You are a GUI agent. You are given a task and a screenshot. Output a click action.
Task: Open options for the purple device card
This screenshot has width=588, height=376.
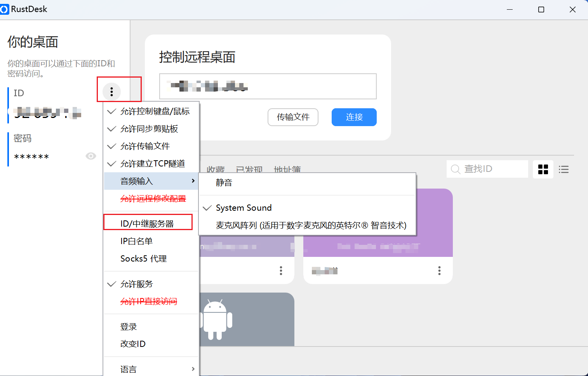click(439, 270)
